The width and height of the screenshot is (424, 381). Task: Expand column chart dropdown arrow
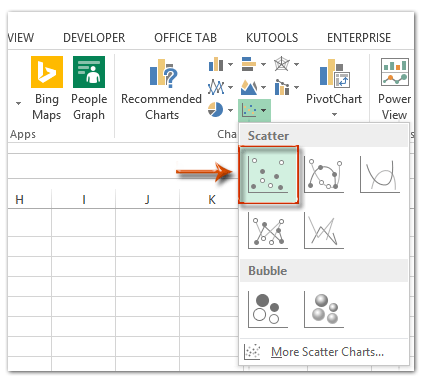[230, 64]
